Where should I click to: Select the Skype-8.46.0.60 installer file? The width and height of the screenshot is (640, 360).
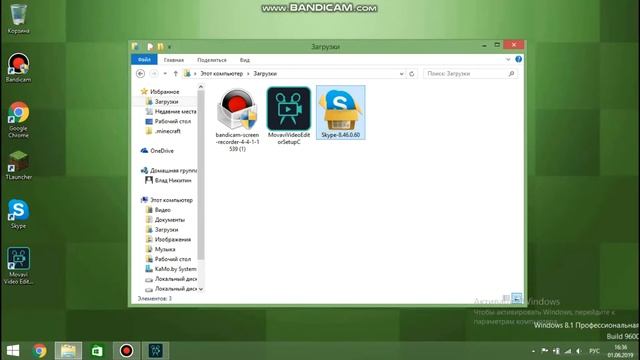[x=340, y=113]
